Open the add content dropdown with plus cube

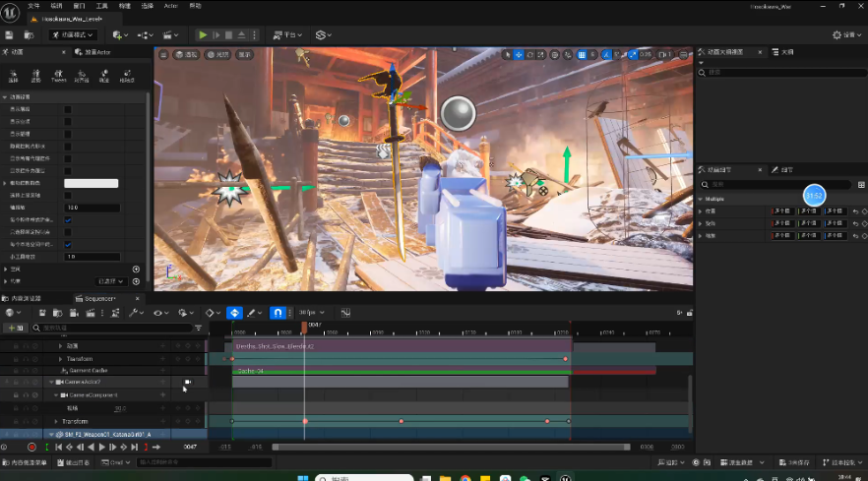120,34
